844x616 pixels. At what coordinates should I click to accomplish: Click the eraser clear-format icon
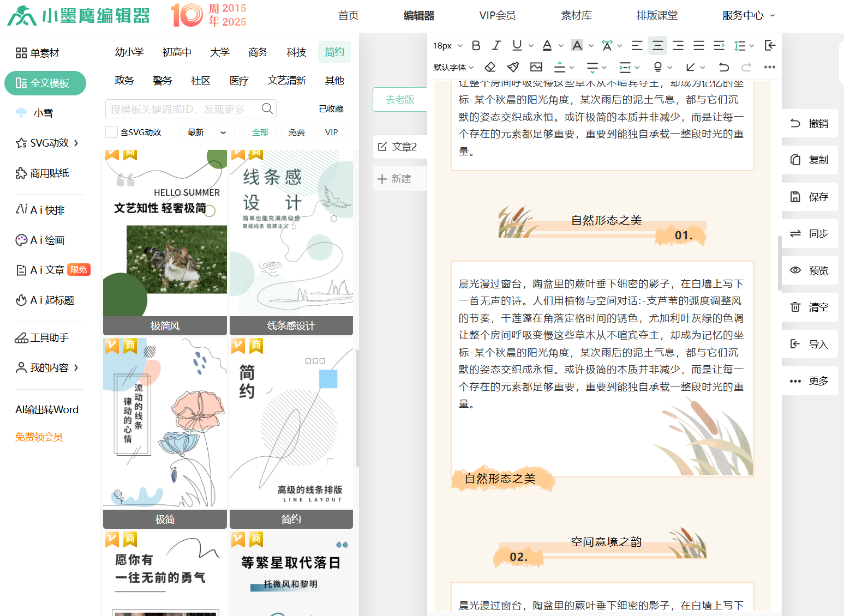pyautogui.click(x=490, y=67)
